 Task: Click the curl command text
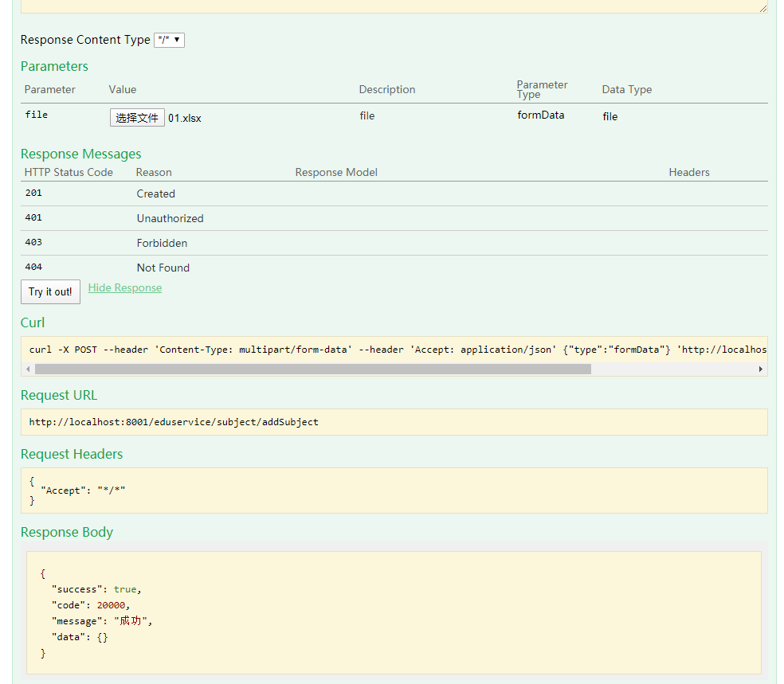coord(398,350)
